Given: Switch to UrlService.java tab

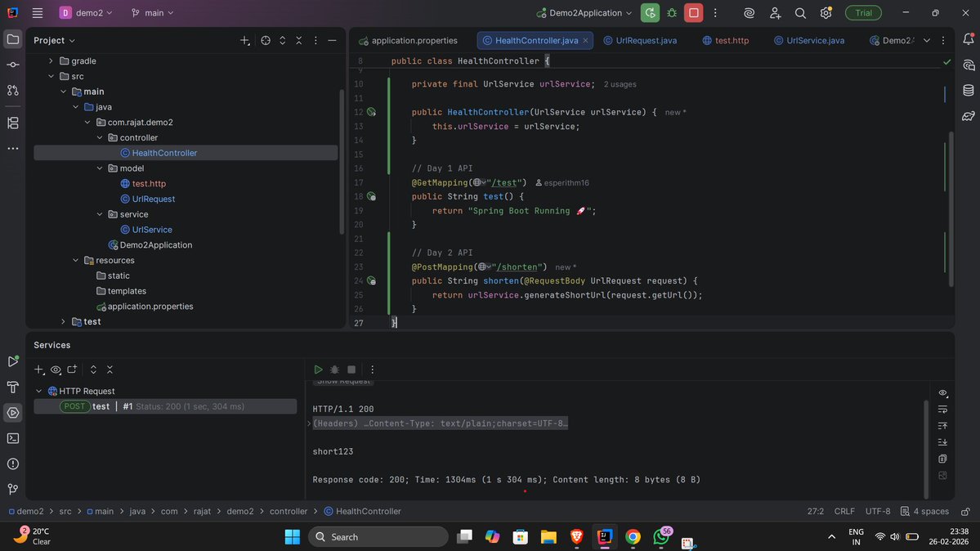Looking at the screenshot, I should 809,40.
